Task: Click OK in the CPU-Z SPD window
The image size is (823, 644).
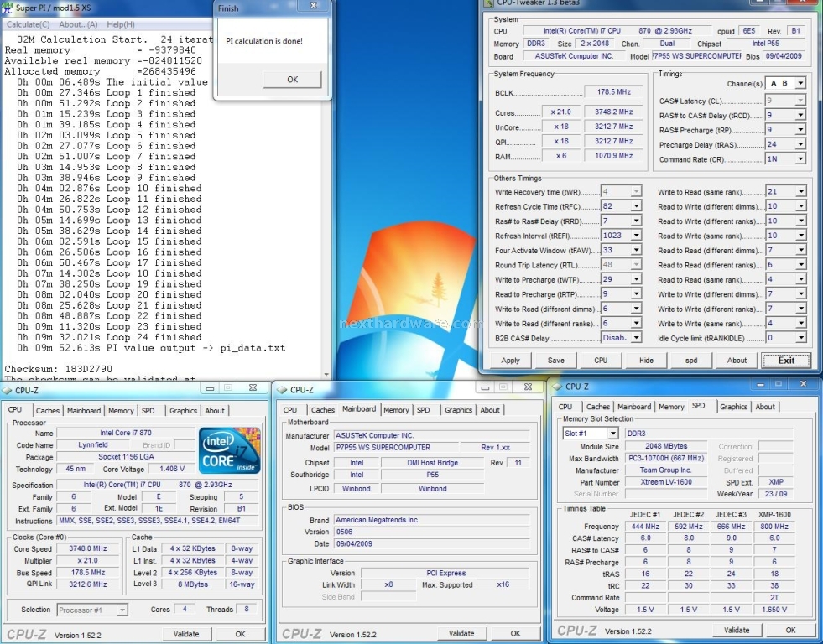Action: click(790, 631)
